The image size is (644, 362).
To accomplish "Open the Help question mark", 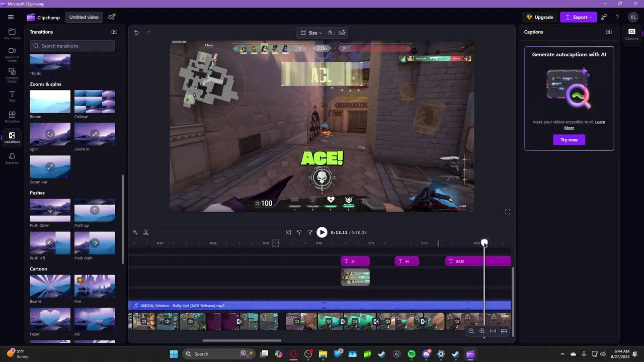I will pyautogui.click(x=617, y=17).
